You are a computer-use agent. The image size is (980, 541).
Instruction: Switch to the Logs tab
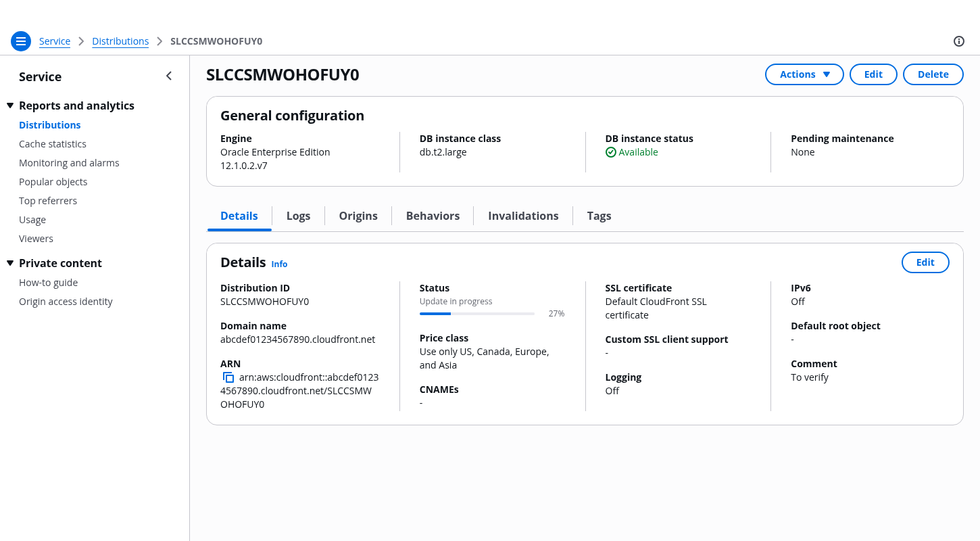298,216
